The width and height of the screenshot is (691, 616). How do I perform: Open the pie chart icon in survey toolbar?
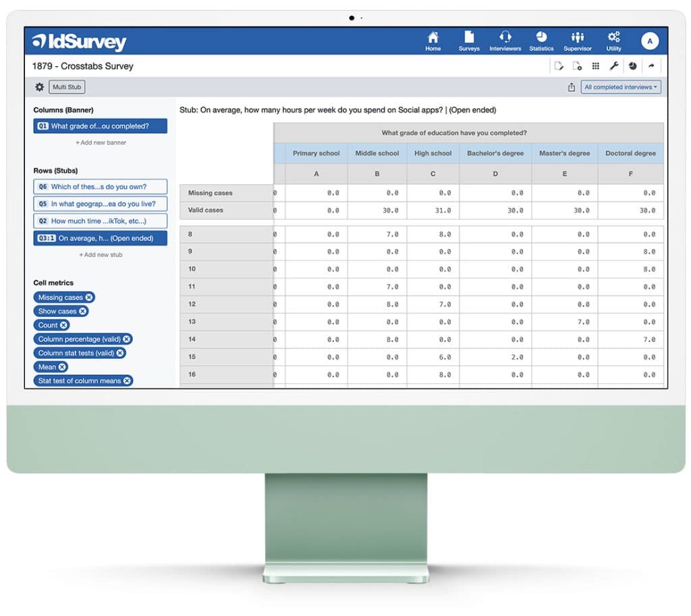click(632, 66)
